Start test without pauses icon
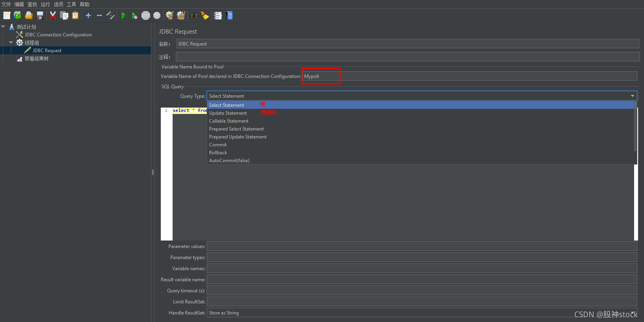 135,15
